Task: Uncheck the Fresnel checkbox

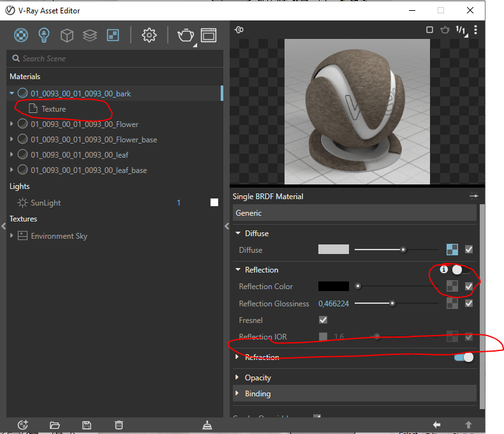Action: coord(323,320)
